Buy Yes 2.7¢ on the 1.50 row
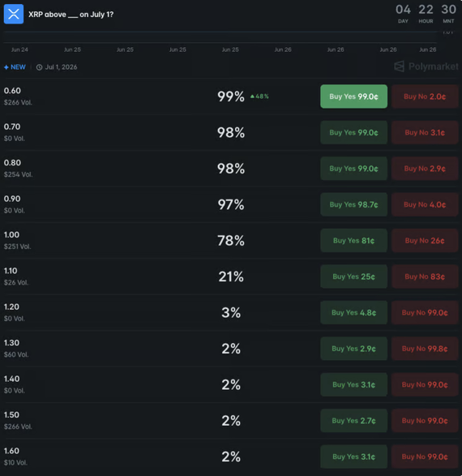This screenshot has width=462, height=476. pyautogui.click(x=353, y=421)
